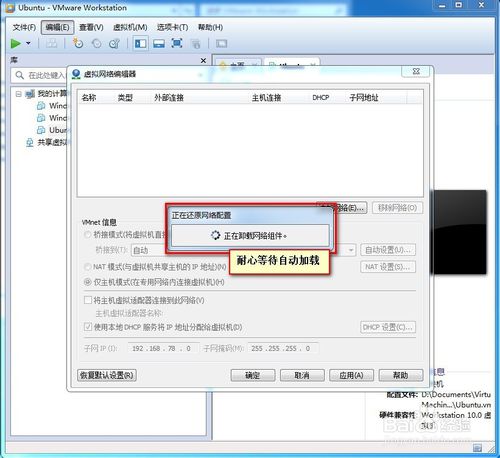
Task: Select the first Windows VM in library
Action: click(53, 106)
